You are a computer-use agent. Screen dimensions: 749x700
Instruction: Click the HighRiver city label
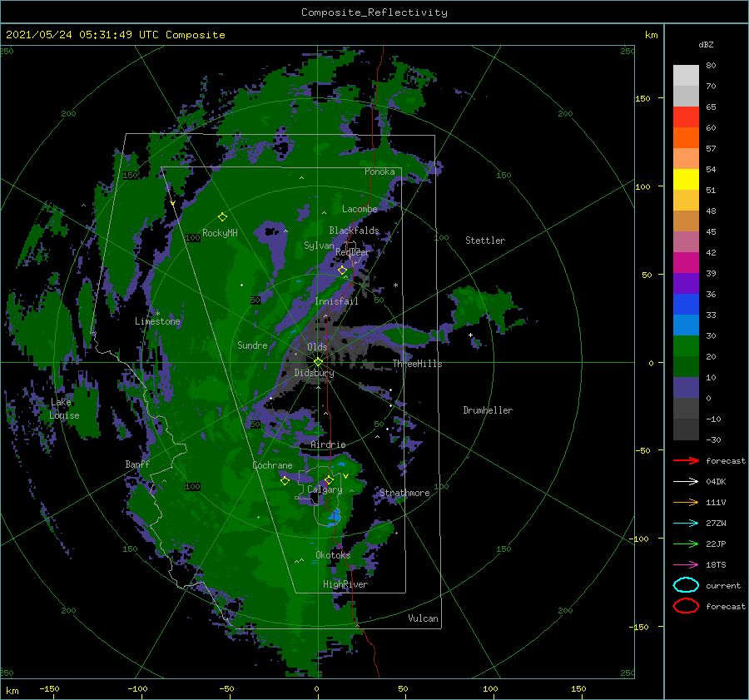345,584
